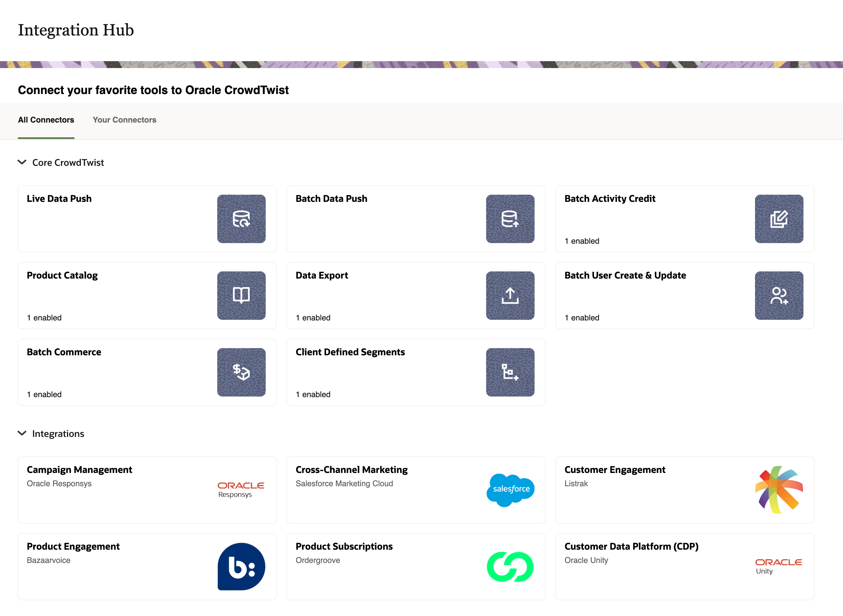This screenshot has width=843, height=616.
Task: Click the 'Integrations' section label
Action: click(x=58, y=434)
